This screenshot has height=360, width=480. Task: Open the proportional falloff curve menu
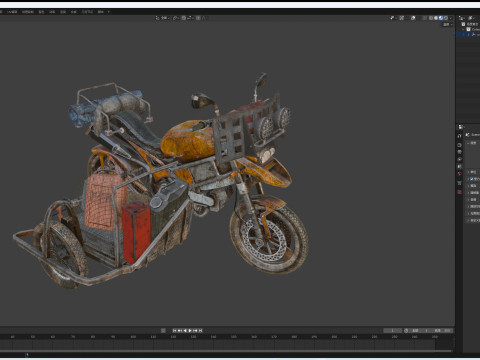(x=204, y=18)
